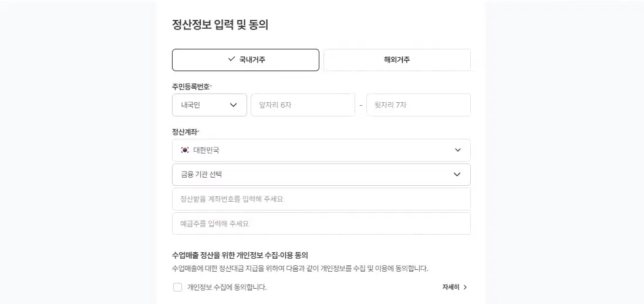Click the 계좌번호 account number field
This screenshot has height=304, width=644.
[321, 199]
